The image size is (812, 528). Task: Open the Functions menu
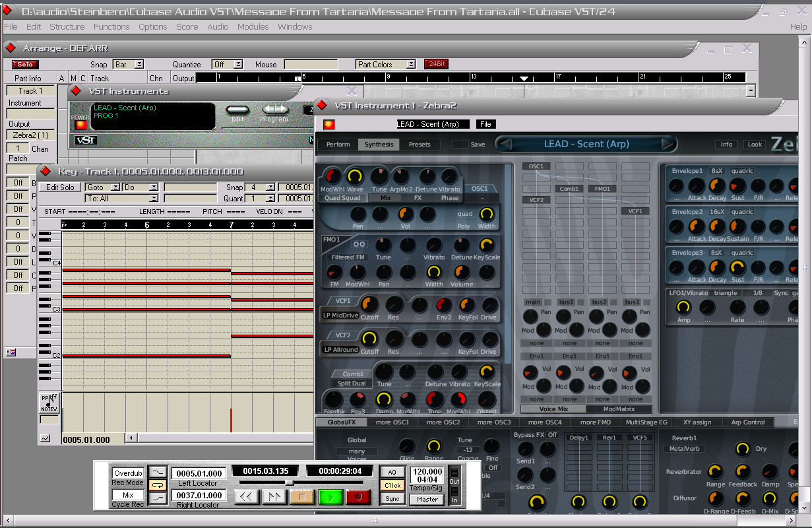pos(111,26)
